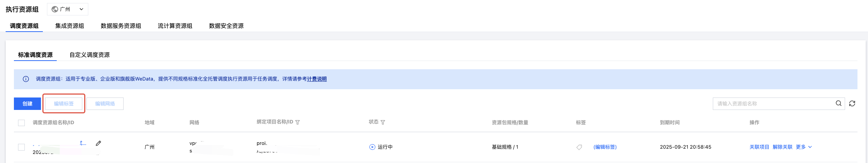Open the 广州 region dropdown
Image resolution: width=868 pixels, height=163 pixels.
(68, 9)
